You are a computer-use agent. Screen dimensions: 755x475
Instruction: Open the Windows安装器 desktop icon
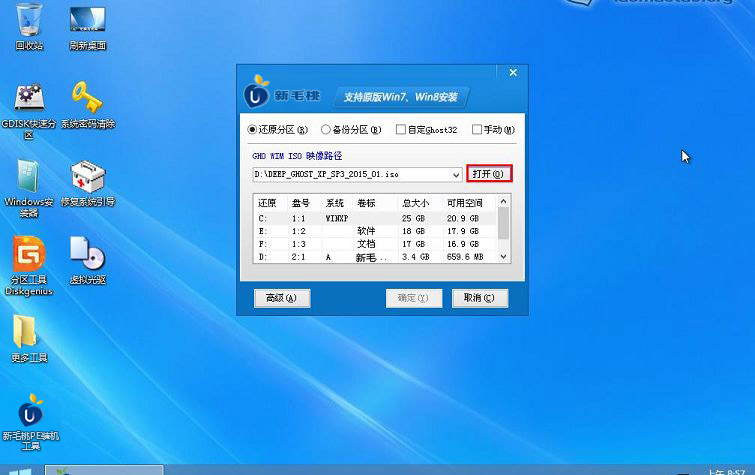pyautogui.click(x=29, y=189)
